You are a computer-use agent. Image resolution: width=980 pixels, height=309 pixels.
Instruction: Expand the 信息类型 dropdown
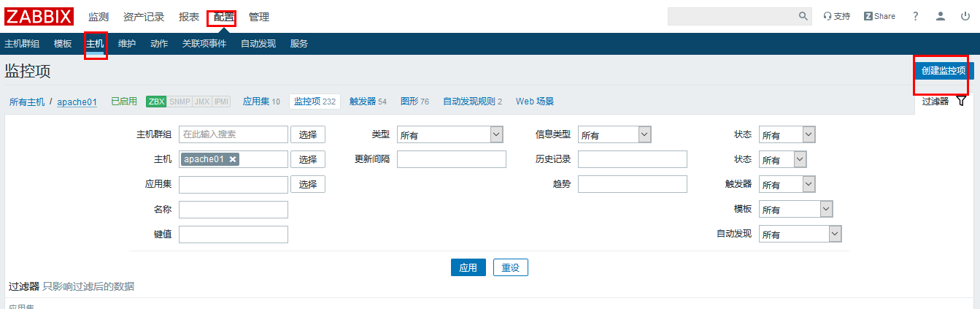click(614, 134)
